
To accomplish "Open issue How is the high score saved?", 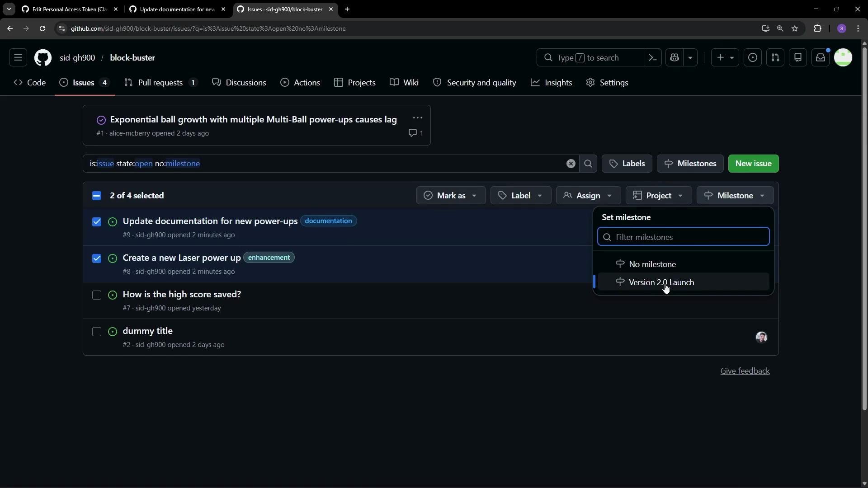I will coord(182,295).
